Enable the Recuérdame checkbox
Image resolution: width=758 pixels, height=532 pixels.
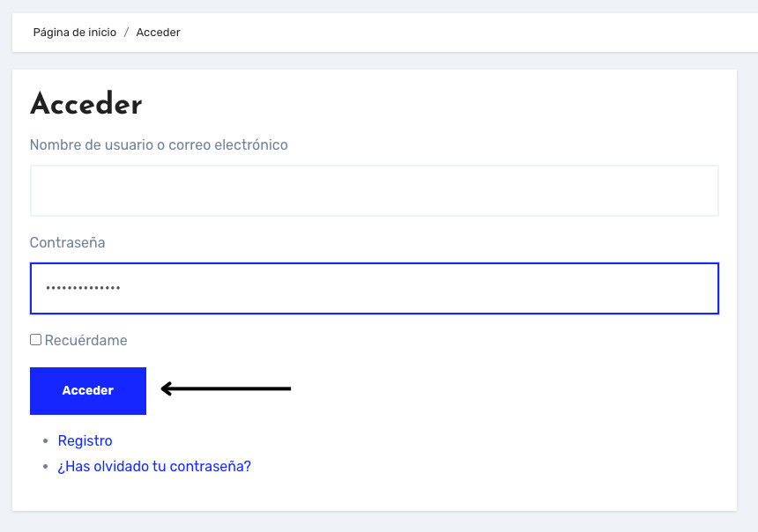[35, 339]
